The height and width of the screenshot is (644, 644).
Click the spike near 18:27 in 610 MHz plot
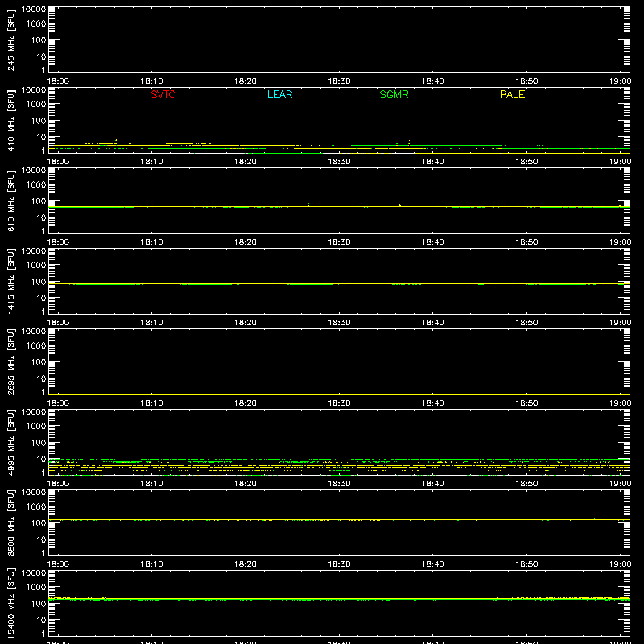[x=308, y=204]
